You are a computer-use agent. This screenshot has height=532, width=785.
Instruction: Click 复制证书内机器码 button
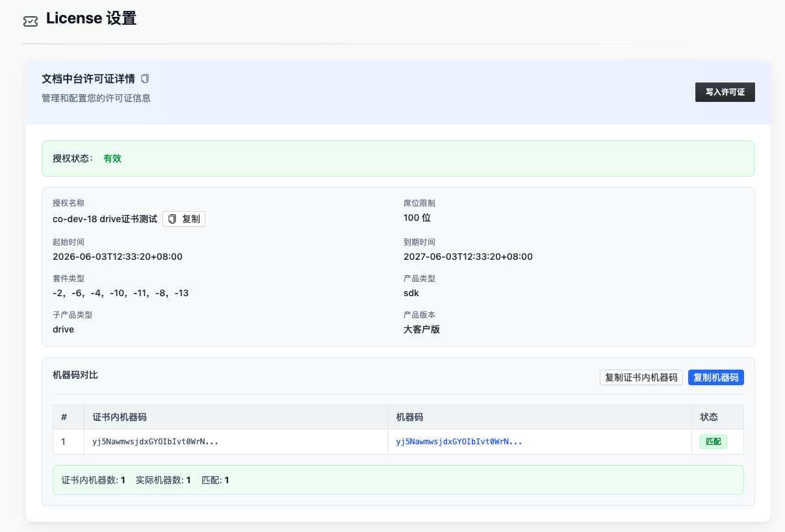pos(641,377)
